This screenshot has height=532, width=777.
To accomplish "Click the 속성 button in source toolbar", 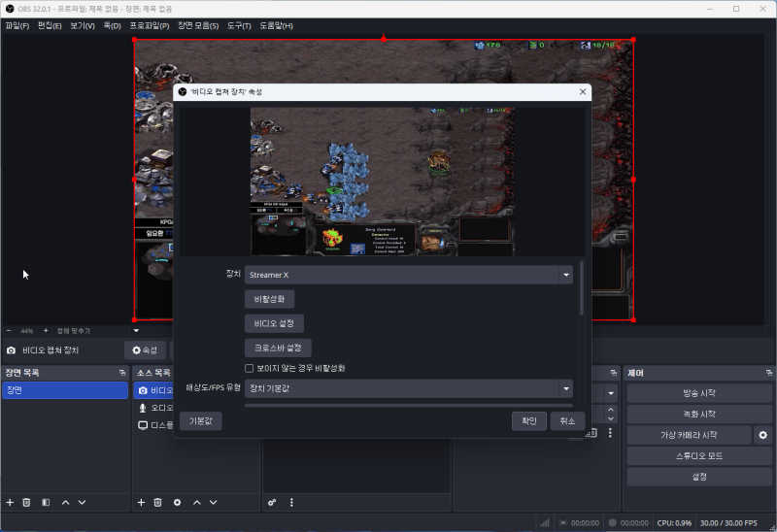I will (x=145, y=350).
